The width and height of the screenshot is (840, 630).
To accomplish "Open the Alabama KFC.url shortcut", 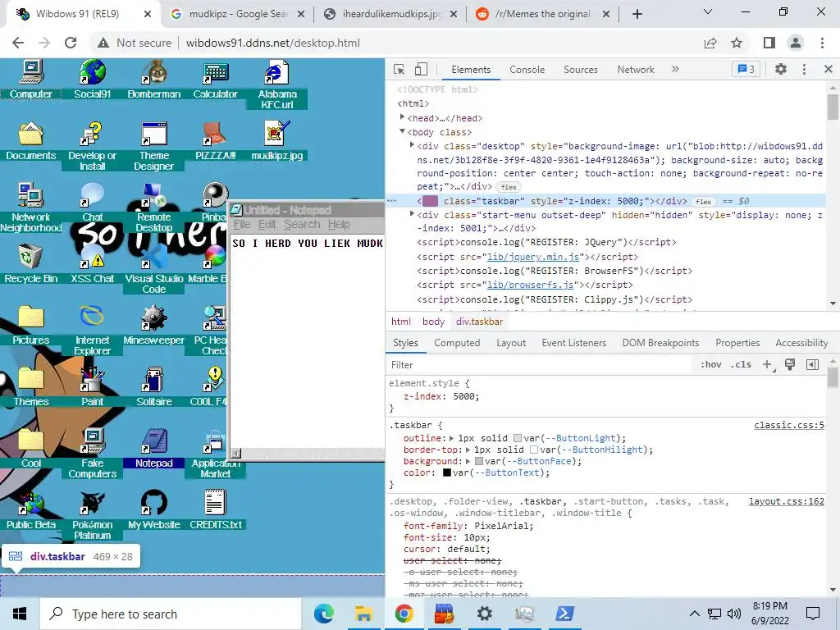I will 277,84.
